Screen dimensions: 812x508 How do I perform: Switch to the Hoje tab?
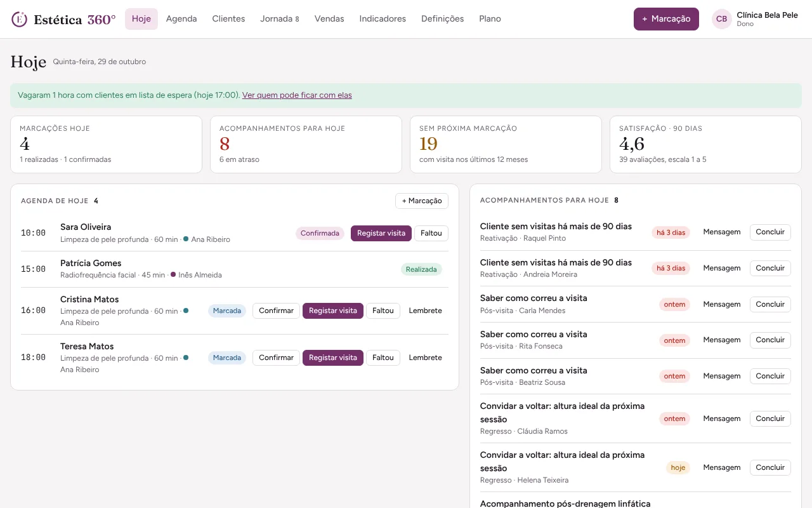click(141, 19)
